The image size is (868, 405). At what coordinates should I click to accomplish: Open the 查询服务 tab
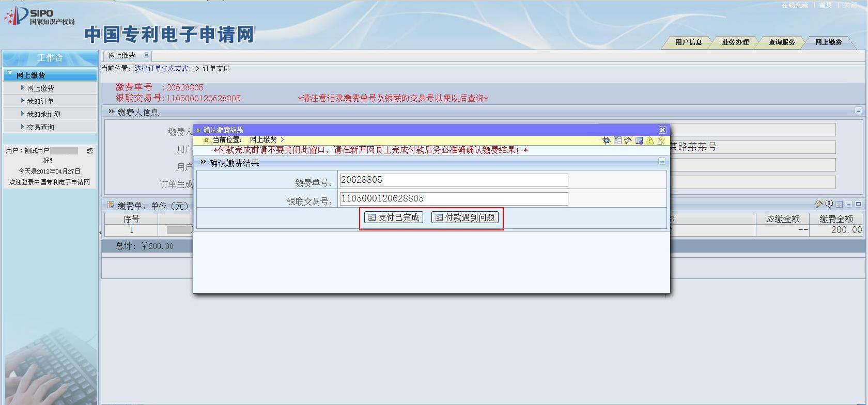point(782,42)
